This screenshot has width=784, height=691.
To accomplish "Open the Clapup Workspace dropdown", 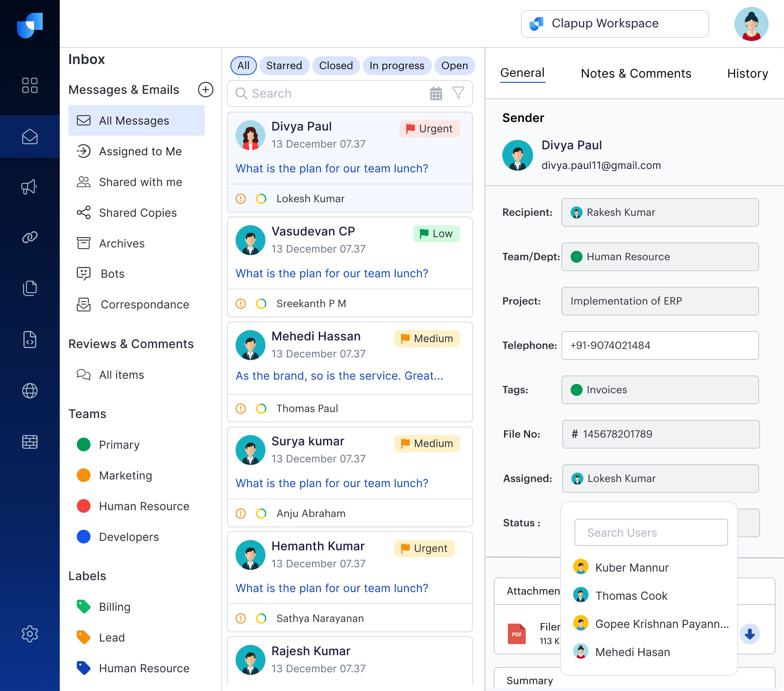I will (614, 23).
